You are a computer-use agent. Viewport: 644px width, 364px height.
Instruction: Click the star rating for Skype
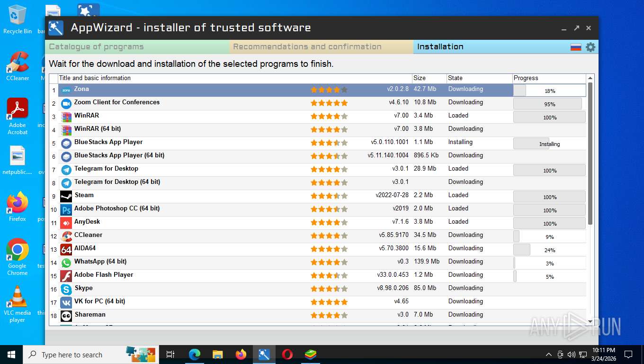(x=329, y=289)
